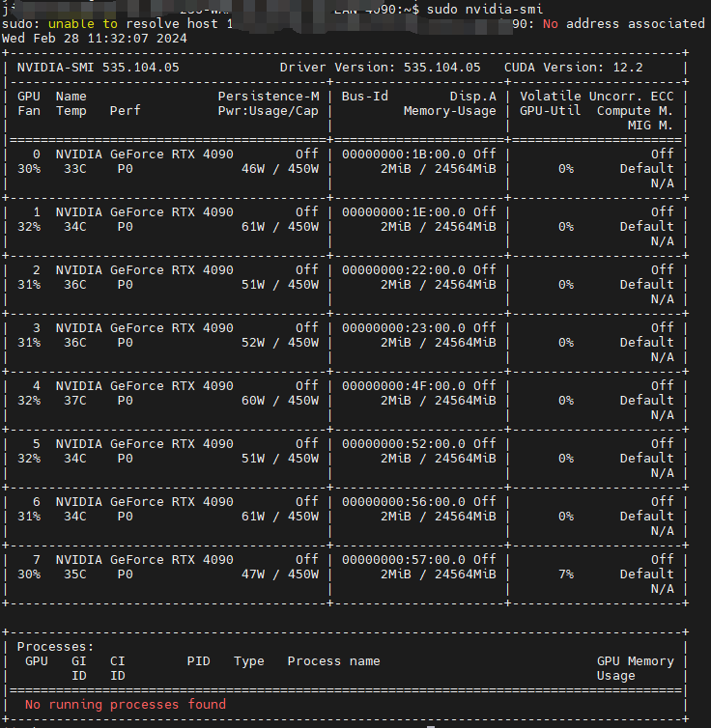Click bus id '00000000:56:00.0'

coord(404,502)
